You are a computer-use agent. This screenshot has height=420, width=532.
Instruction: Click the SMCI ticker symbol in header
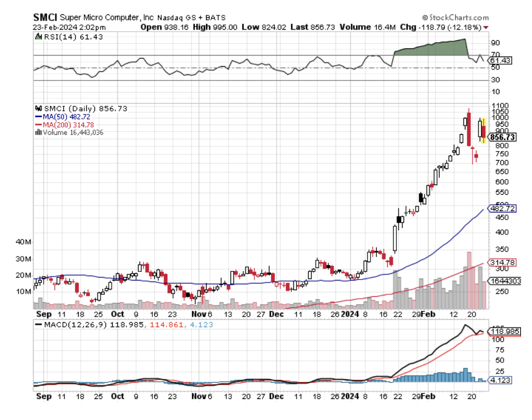click(46, 17)
